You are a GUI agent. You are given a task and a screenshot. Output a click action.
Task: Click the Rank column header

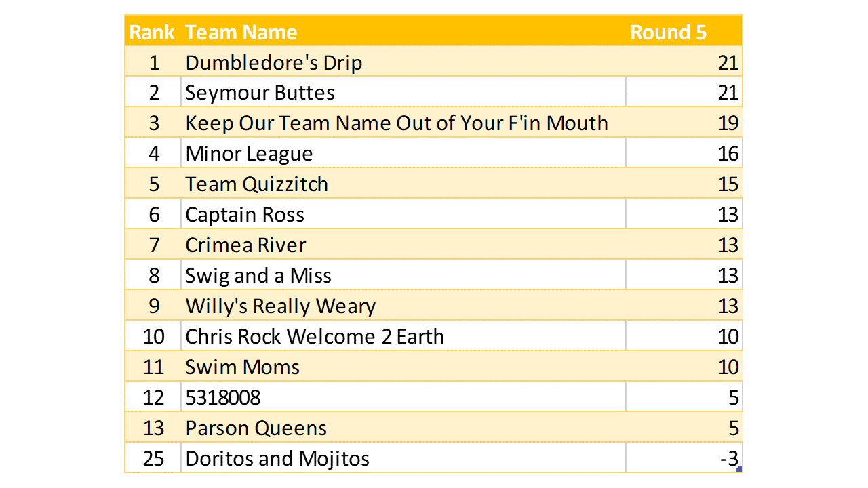coord(153,32)
